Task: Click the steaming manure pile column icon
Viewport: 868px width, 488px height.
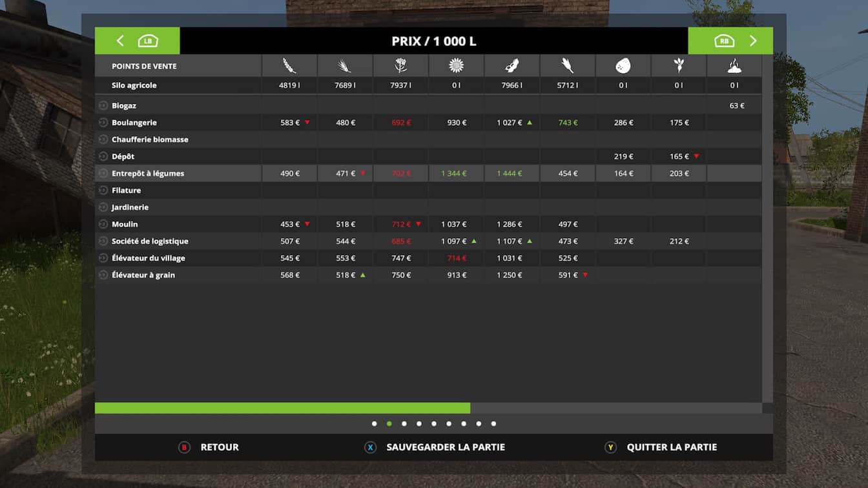Action: (x=734, y=66)
